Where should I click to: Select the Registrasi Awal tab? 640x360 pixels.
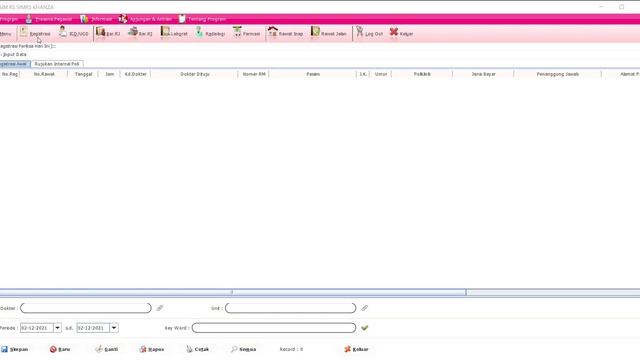14,64
